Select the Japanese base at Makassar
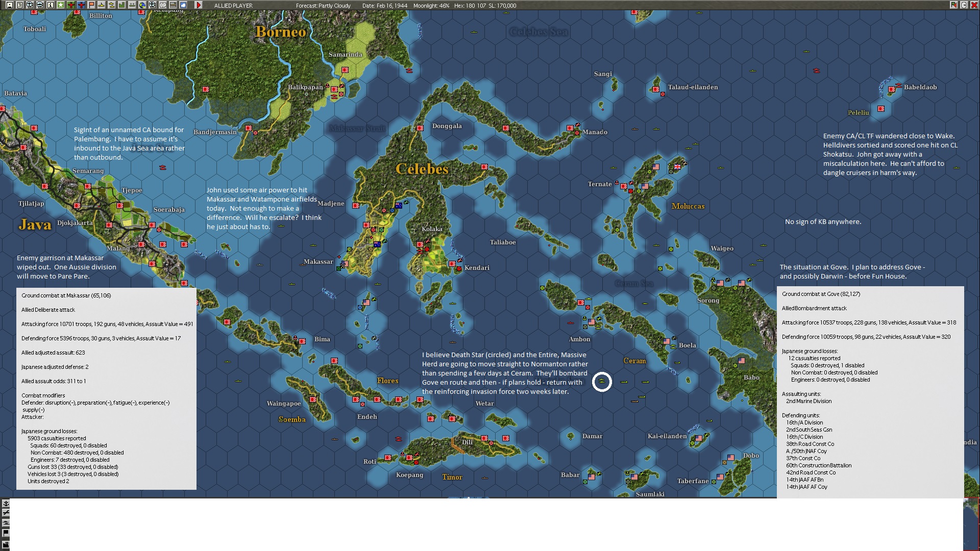 (345, 264)
